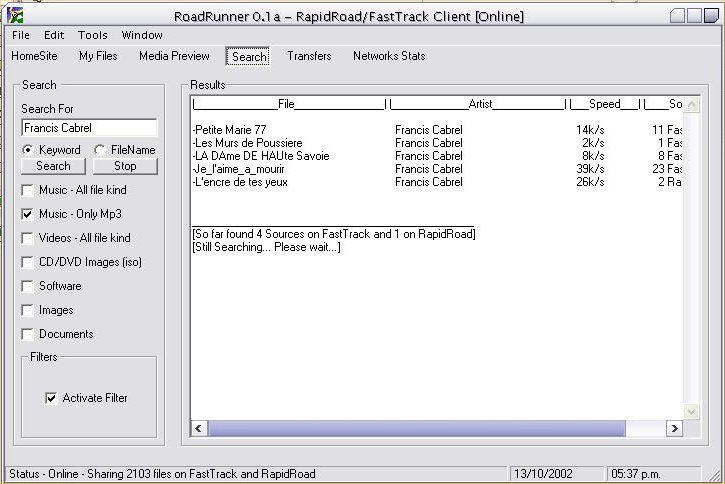Screen dimensions: 725x484
Task: Enable Videos - All file kind checkbox
Action: [28, 238]
